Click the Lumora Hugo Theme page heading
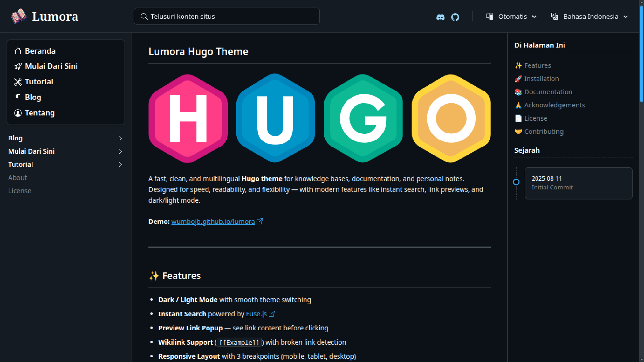Image resolution: width=644 pixels, height=362 pixels. click(198, 52)
